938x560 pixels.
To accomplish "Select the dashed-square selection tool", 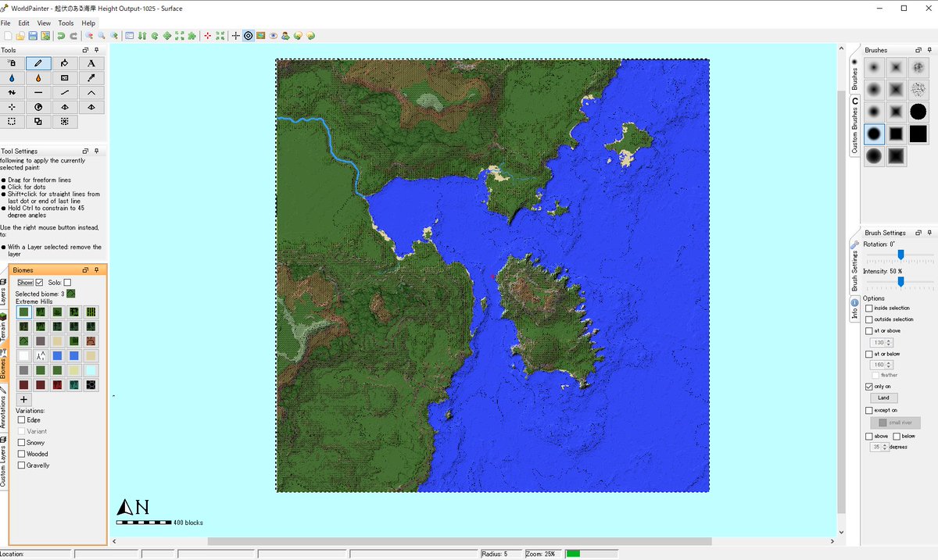I will pos(12,122).
